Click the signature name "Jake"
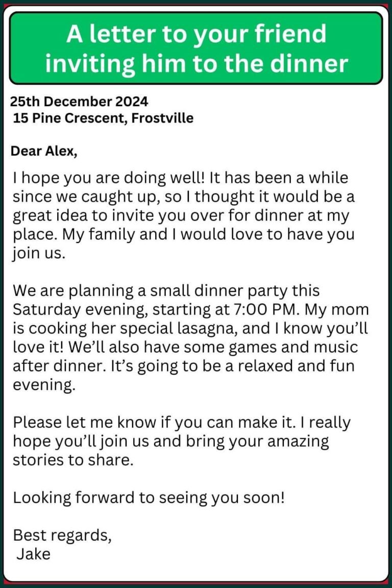 click(34, 554)
